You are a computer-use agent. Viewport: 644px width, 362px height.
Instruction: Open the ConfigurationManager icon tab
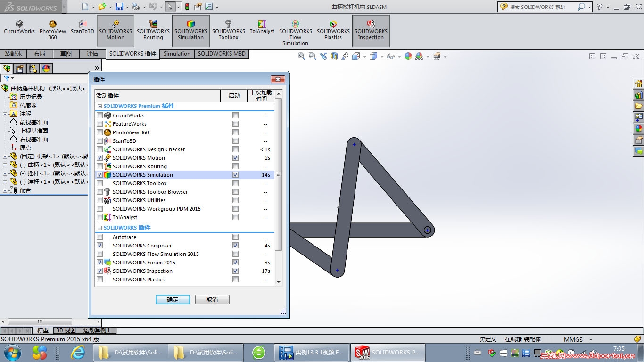coord(33,68)
